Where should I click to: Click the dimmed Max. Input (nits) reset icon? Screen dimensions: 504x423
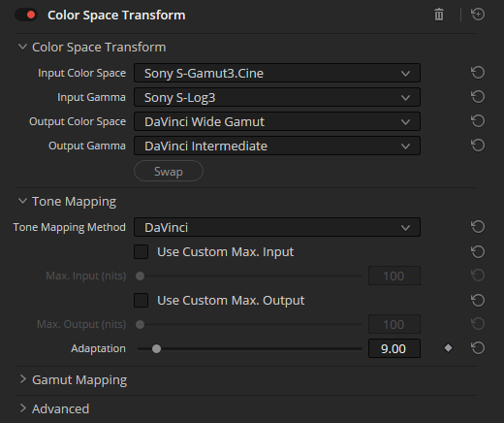click(x=478, y=276)
